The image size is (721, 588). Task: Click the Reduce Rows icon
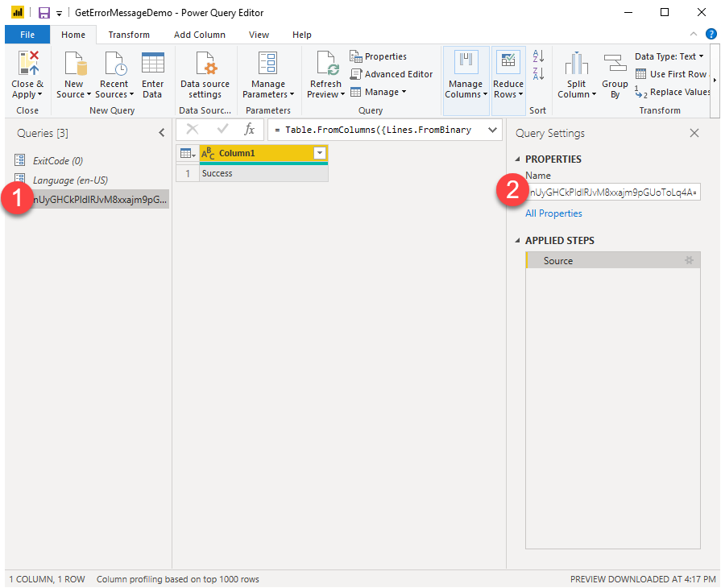(508, 62)
